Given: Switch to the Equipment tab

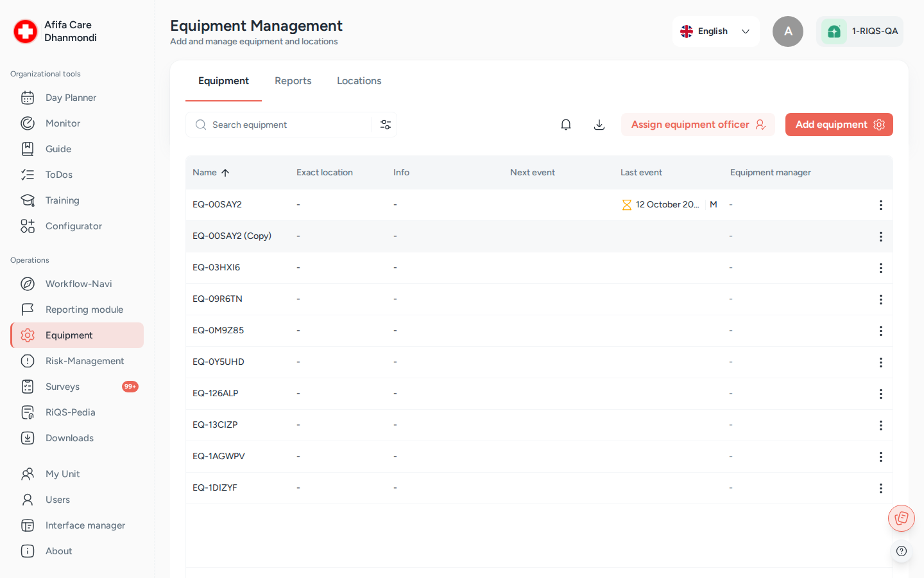Looking at the screenshot, I should click(223, 81).
